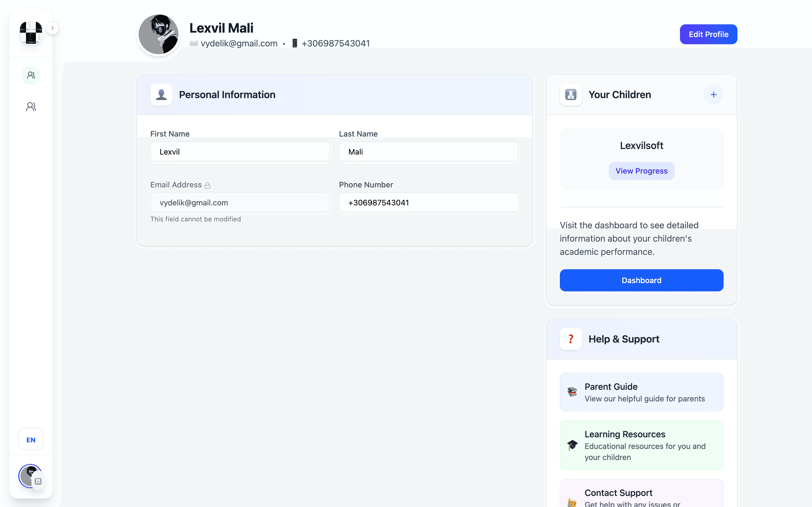Open the Parent Guide card
The image size is (812, 507).
click(x=642, y=392)
